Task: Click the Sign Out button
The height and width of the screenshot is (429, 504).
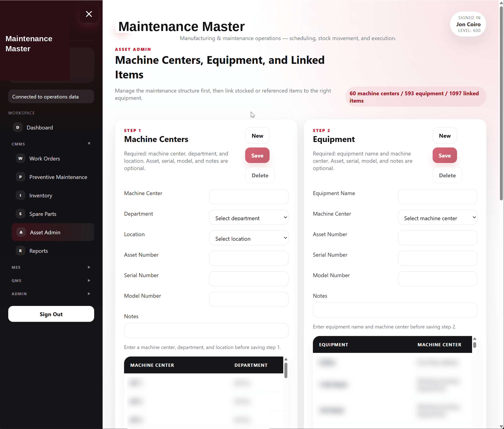Action: [51, 314]
